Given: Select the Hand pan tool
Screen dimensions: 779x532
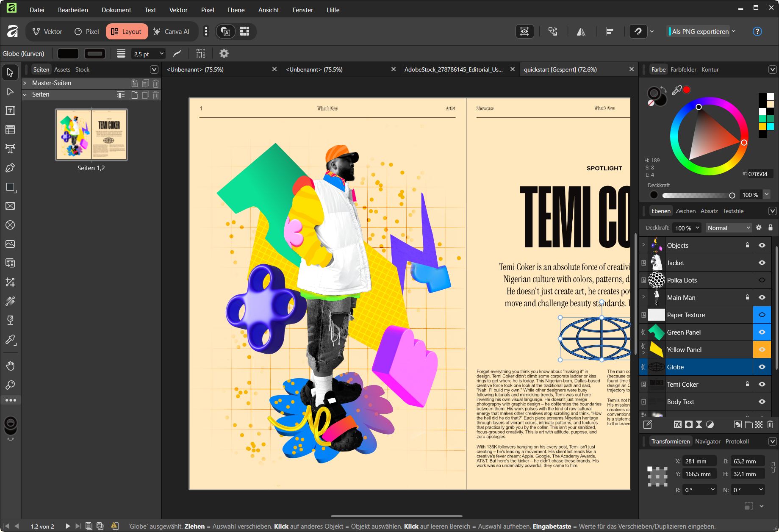Looking at the screenshot, I should tap(10, 366).
